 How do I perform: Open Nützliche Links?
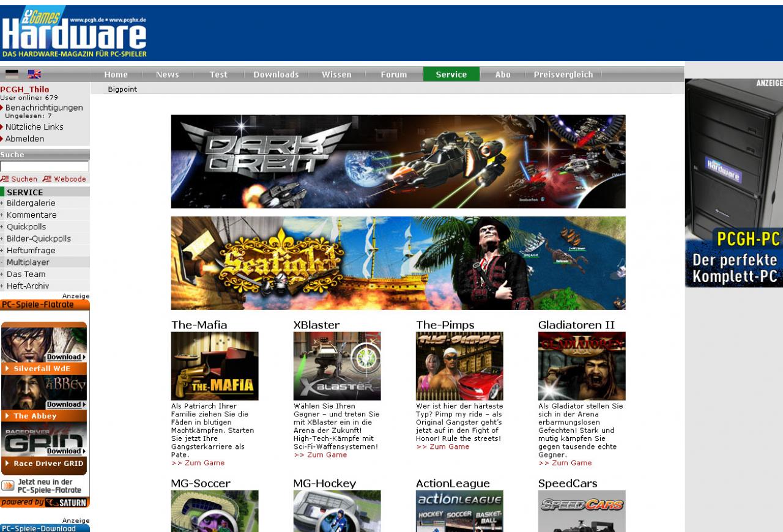[x=34, y=127]
